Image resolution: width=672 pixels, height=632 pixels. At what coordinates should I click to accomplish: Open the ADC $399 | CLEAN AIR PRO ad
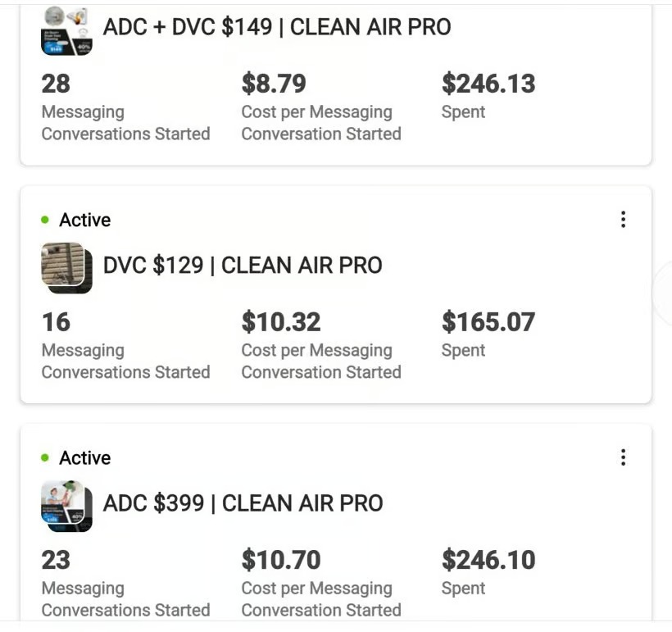(x=243, y=503)
